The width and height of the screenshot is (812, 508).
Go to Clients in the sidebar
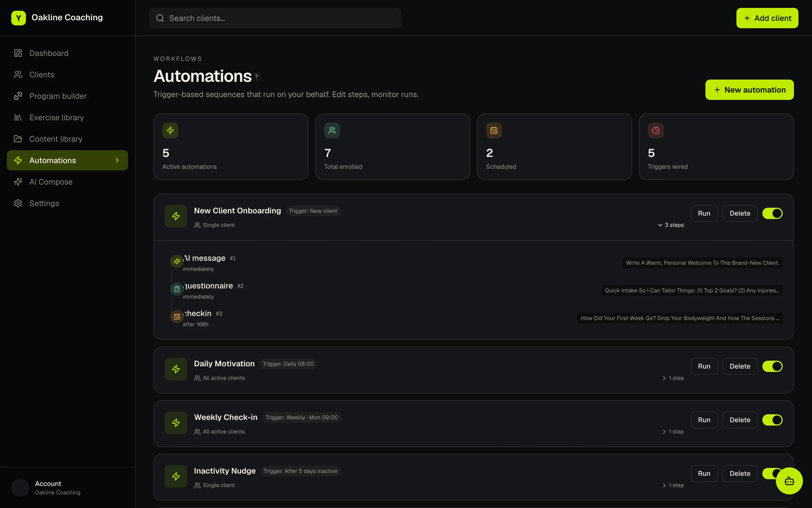(67, 75)
